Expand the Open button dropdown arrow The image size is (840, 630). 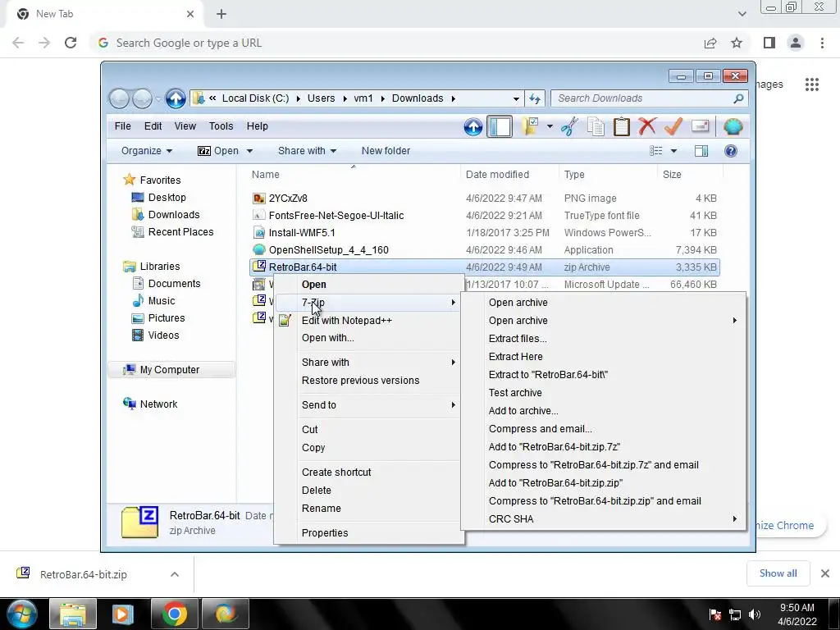pos(249,151)
